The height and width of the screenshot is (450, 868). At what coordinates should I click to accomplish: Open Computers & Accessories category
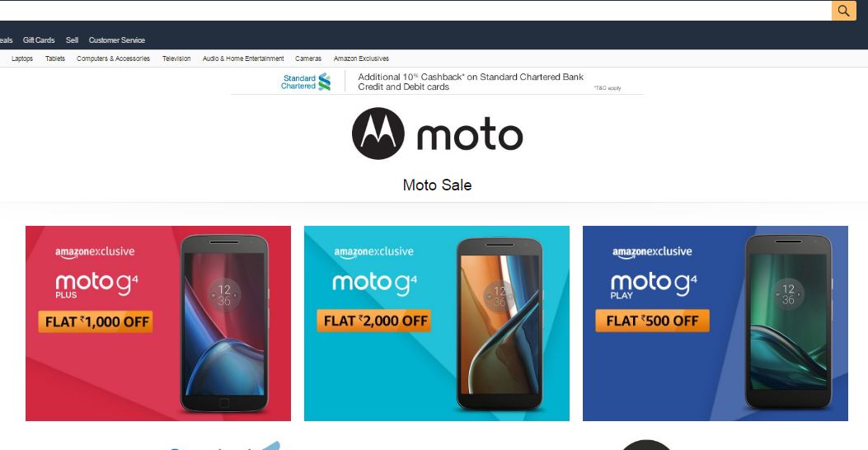[x=114, y=59]
